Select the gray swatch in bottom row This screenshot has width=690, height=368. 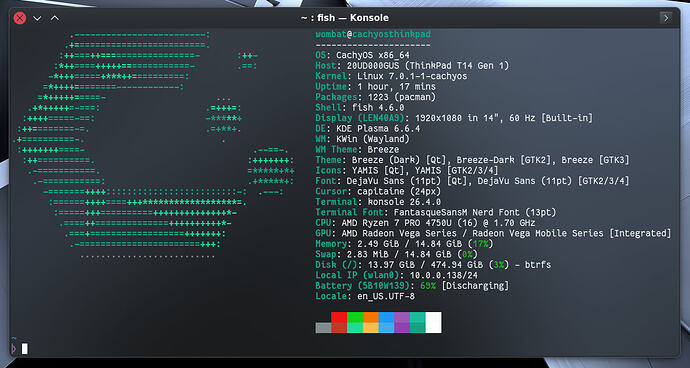click(323, 328)
